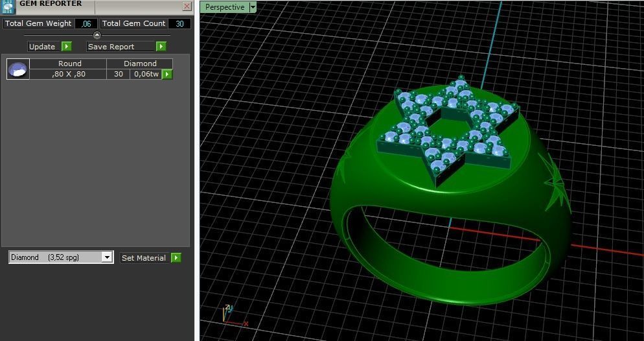The width and height of the screenshot is (644, 341).
Task: Select the round gem thumbnail
Action: tap(18, 69)
